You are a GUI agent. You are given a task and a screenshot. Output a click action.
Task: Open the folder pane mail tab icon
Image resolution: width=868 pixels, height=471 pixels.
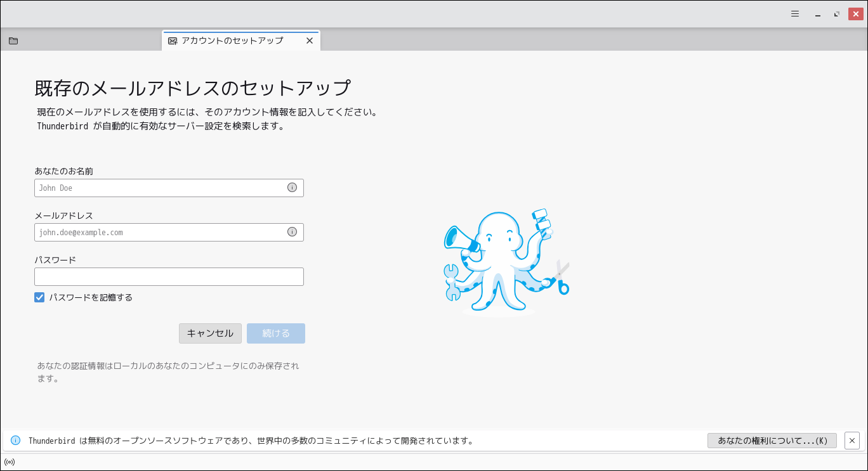[x=13, y=41]
